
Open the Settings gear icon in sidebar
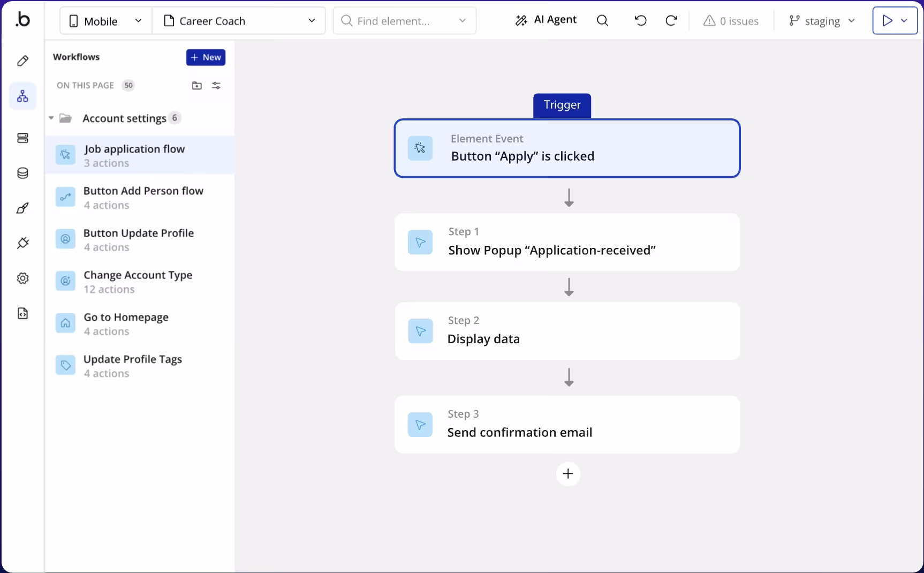click(22, 278)
